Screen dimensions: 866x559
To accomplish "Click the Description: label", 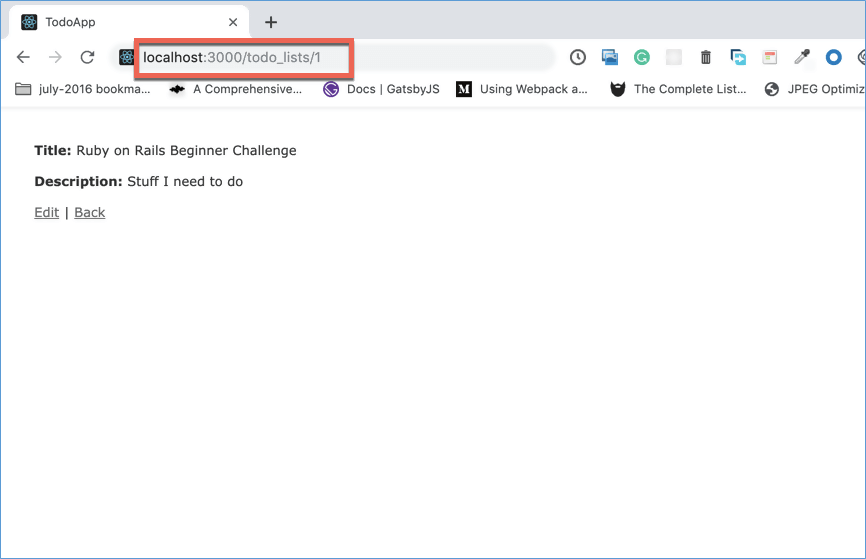I will pyautogui.click(x=78, y=182).
